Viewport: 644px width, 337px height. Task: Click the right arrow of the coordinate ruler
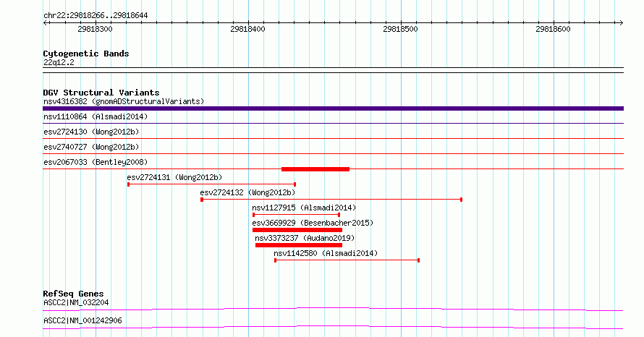[621, 23]
